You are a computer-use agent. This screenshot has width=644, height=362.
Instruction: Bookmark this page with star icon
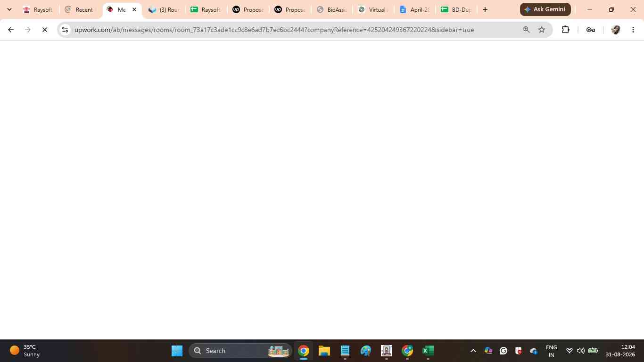[x=542, y=30]
